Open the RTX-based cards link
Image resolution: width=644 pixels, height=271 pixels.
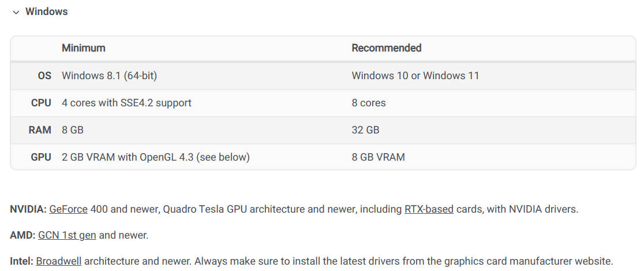[x=429, y=209]
